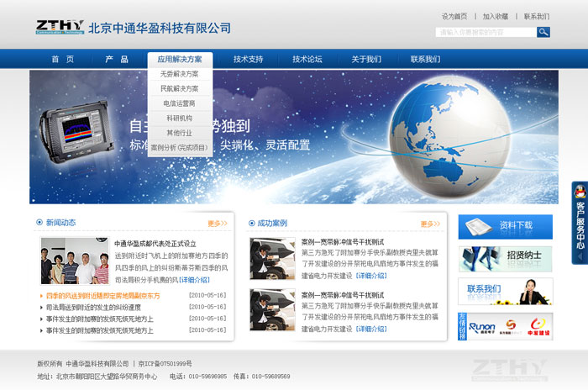Viewport: 588px width, 390px height.
Task: Select 电信运营商 from dropdown
Action: (180, 103)
